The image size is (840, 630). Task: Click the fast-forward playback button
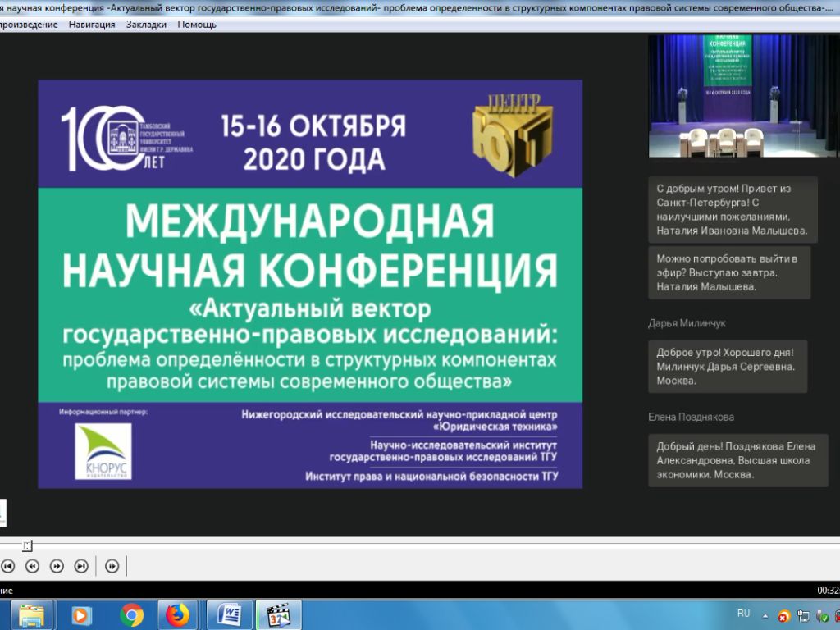[x=57, y=566]
